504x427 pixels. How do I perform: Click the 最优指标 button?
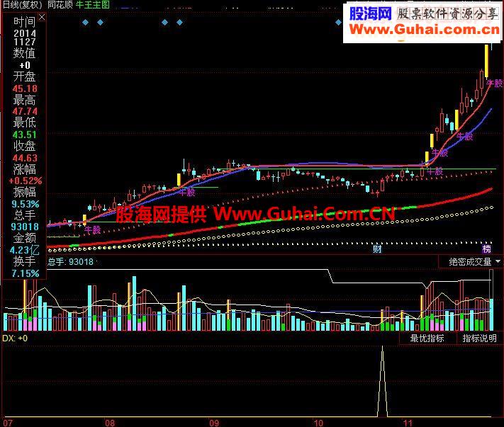pyautogui.click(x=427, y=338)
